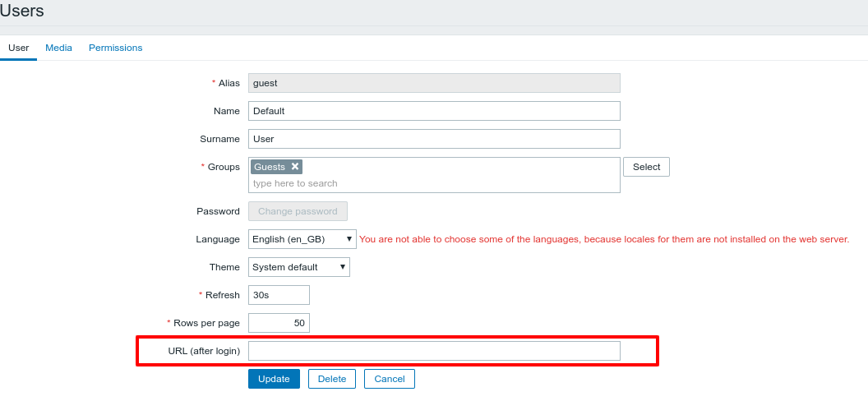Click the Refresh interval field
Image resolution: width=868 pixels, height=401 pixels.
279,295
